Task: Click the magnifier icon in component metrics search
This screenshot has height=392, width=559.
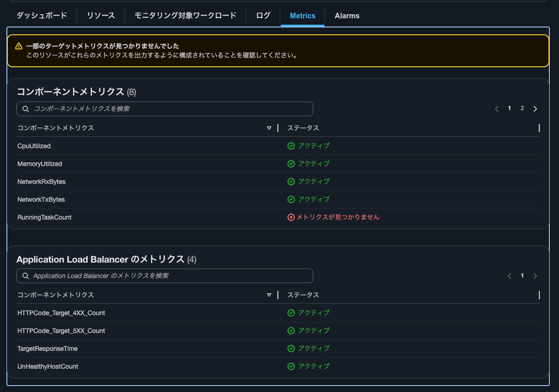Action: point(26,109)
